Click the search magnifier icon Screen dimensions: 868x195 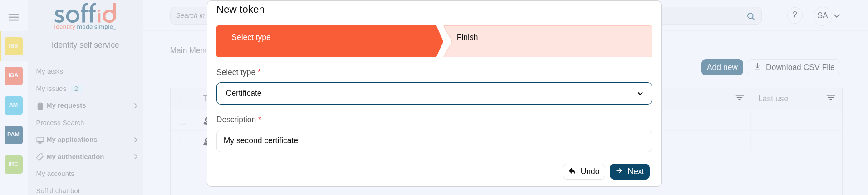pyautogui.click(x=751, y=16)
